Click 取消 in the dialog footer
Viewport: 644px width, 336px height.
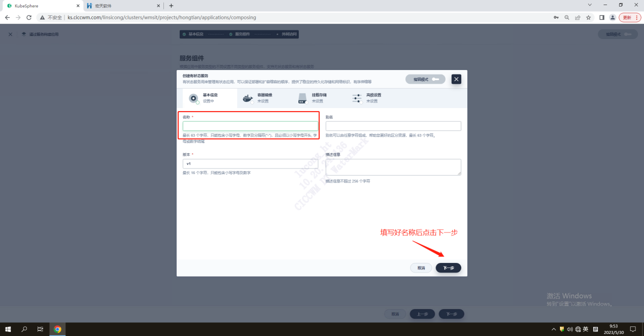[x=421, y=268]
